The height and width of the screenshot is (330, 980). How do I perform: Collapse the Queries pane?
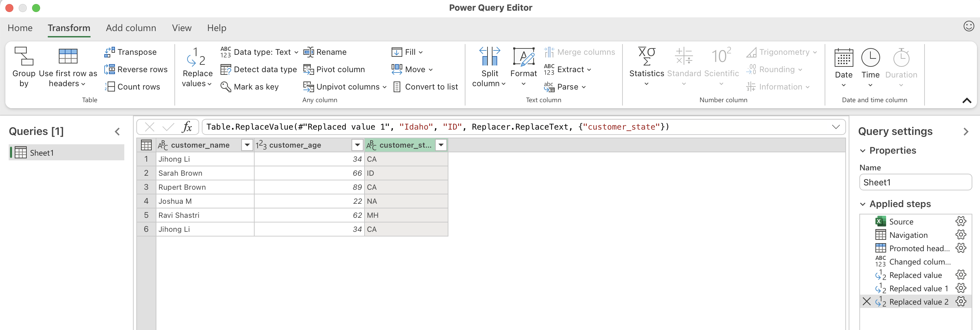pos(117,132)
